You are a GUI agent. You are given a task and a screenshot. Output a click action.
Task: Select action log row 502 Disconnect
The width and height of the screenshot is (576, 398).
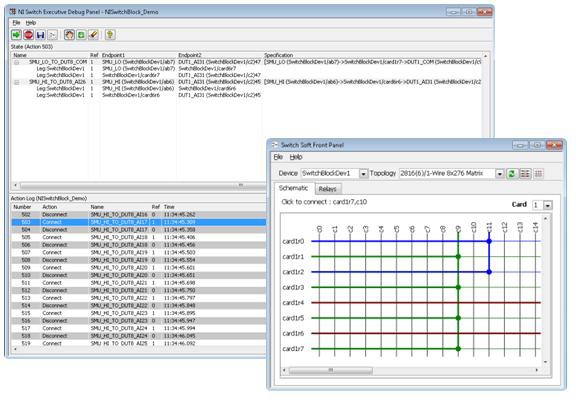[139, 215]
